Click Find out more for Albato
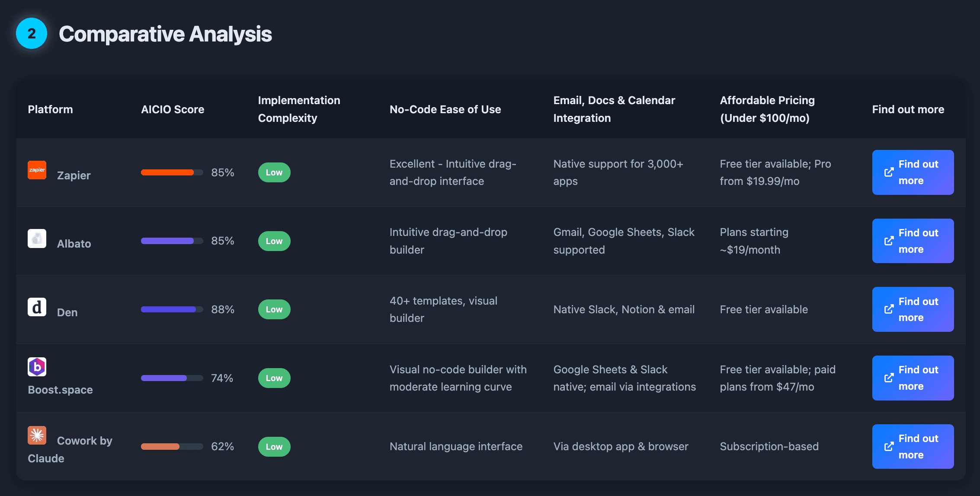Viewport: 980px width, 496px height. point(913,241)
